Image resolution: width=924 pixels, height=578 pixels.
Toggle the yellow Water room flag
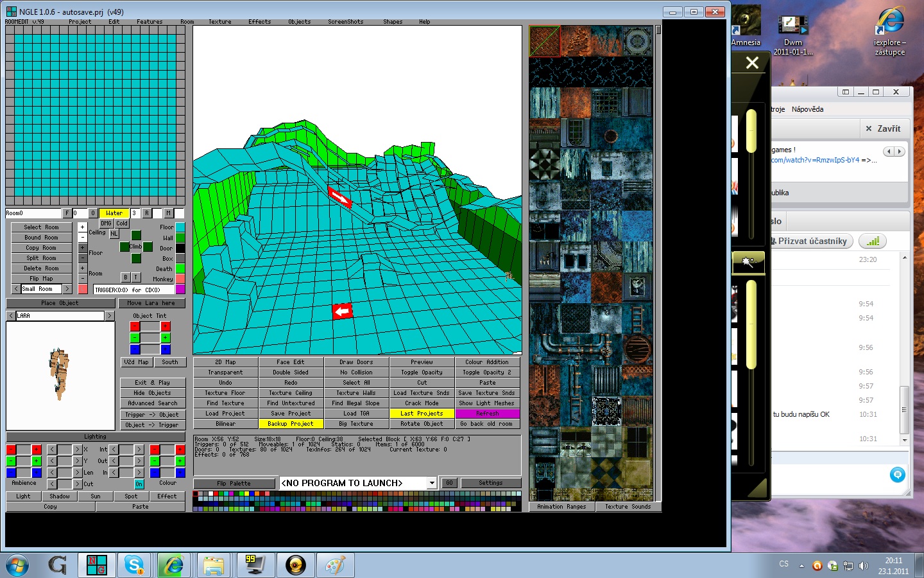click(114, 213)
